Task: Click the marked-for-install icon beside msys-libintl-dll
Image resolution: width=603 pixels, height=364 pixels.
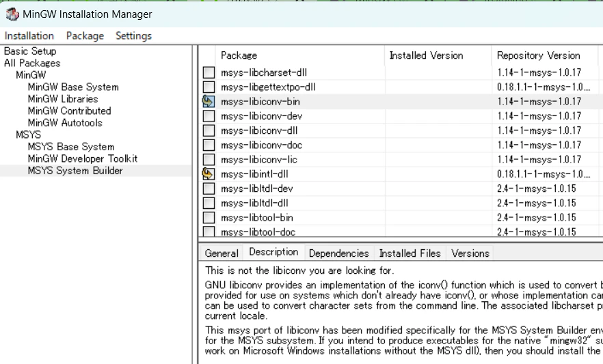Action: (209, 174)
